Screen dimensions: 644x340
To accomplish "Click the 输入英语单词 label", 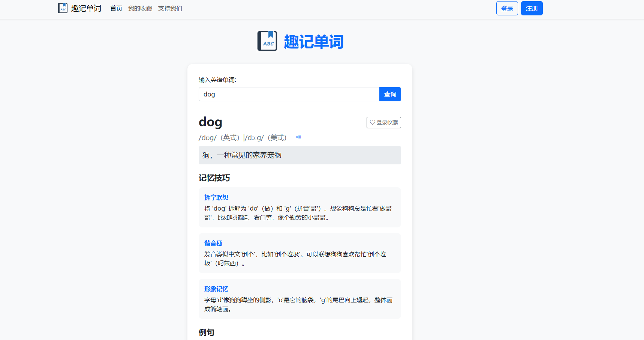I will tap(217, 80).
